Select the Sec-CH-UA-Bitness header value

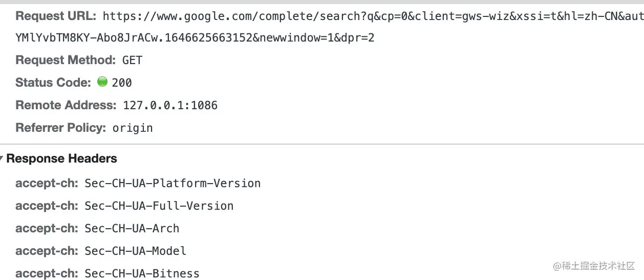point(142,273)
